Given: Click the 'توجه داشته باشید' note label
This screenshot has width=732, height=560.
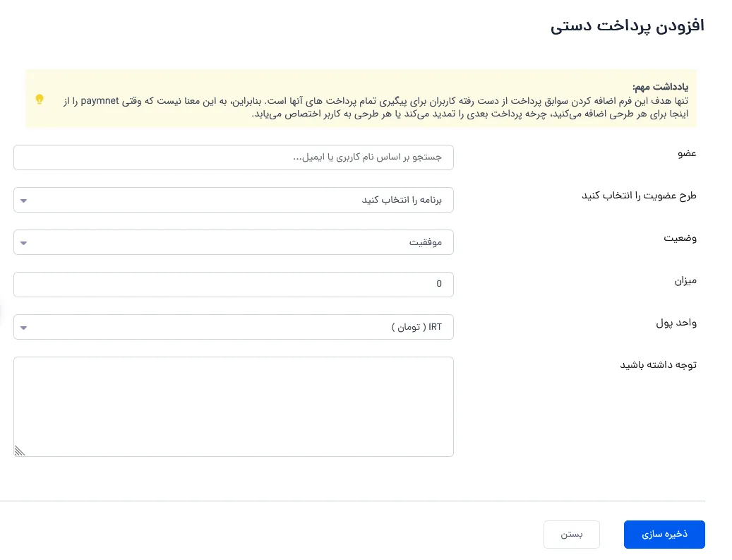Looking at the screenshot, I should pyautogui.click(x=659, y=365).
